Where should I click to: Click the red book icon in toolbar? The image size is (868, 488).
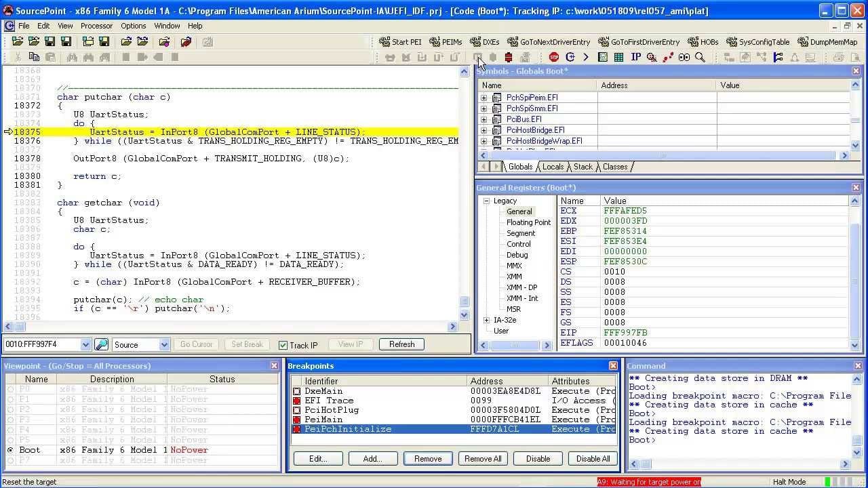186,42
